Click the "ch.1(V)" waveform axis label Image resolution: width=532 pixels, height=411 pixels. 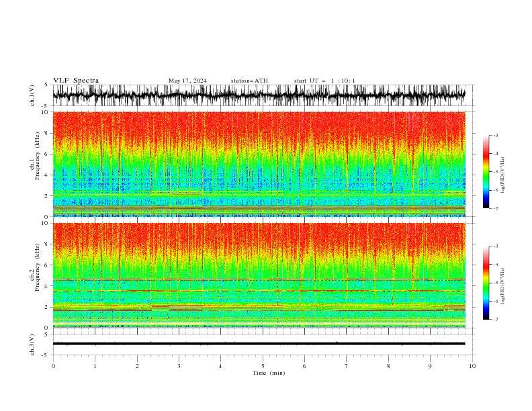[x=32, y=95]
